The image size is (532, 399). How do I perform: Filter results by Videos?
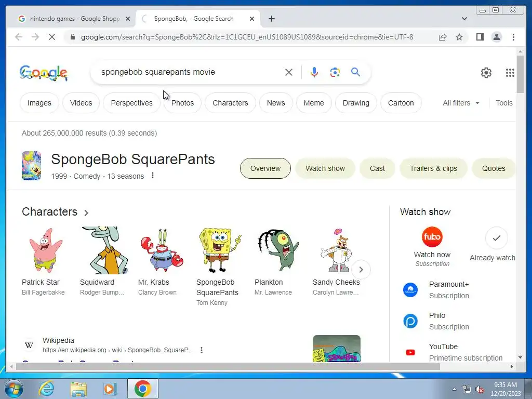(x=81, y=103)
